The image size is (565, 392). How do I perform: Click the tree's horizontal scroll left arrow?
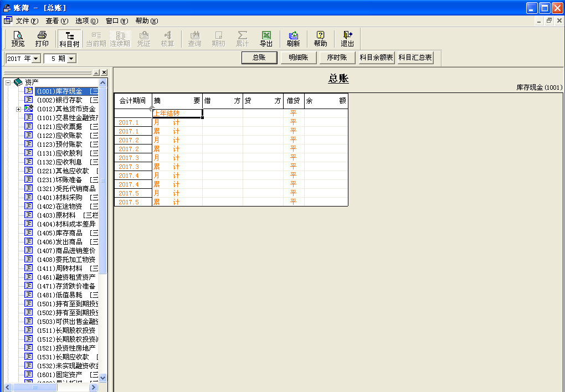point(8,388)
